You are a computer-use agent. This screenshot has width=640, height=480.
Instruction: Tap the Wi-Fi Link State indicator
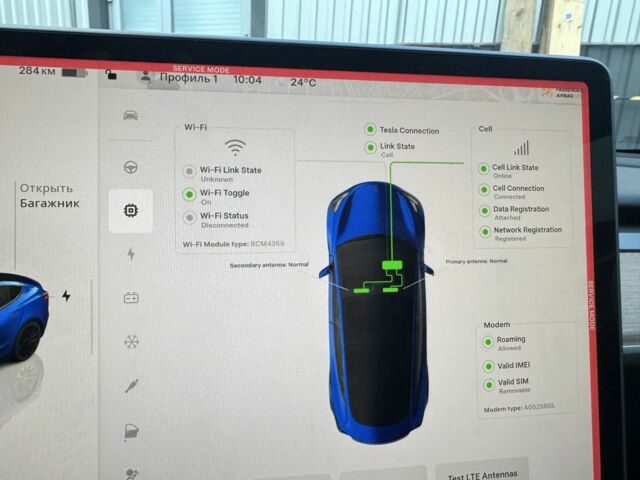click(189, 171)
